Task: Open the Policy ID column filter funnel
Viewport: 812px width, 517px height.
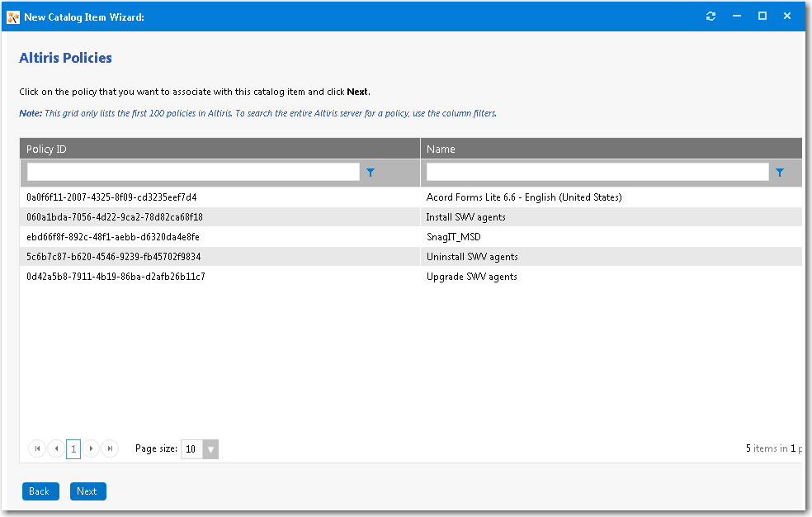Action: [x=370, y=172]
